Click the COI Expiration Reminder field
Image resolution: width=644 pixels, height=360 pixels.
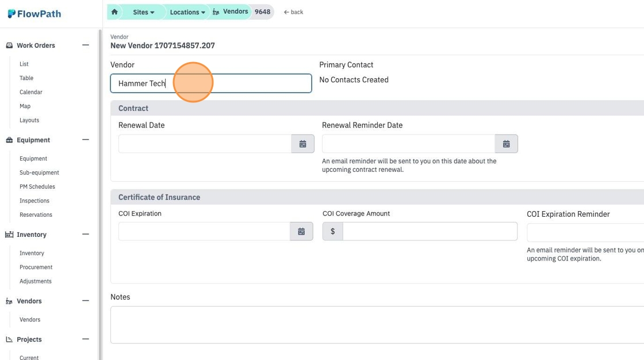(x=585, y=232)
